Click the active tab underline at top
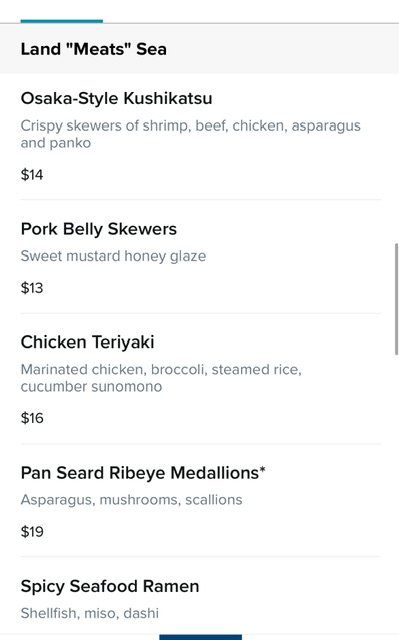The width and height of the screenshot is (399, 640). point(62,21)
